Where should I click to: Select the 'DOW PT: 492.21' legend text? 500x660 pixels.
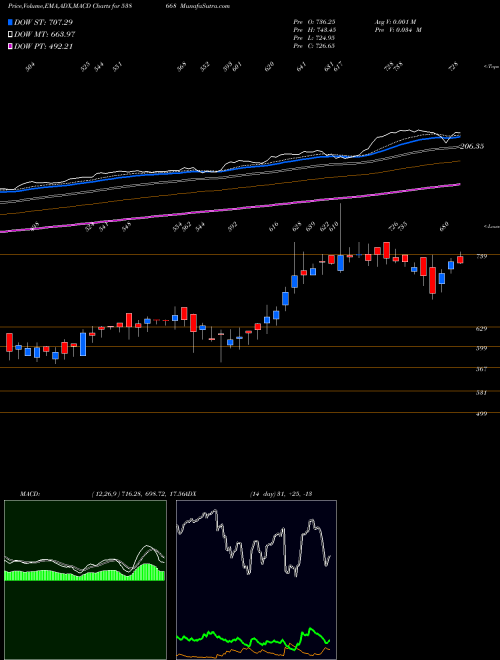(43, 46)
